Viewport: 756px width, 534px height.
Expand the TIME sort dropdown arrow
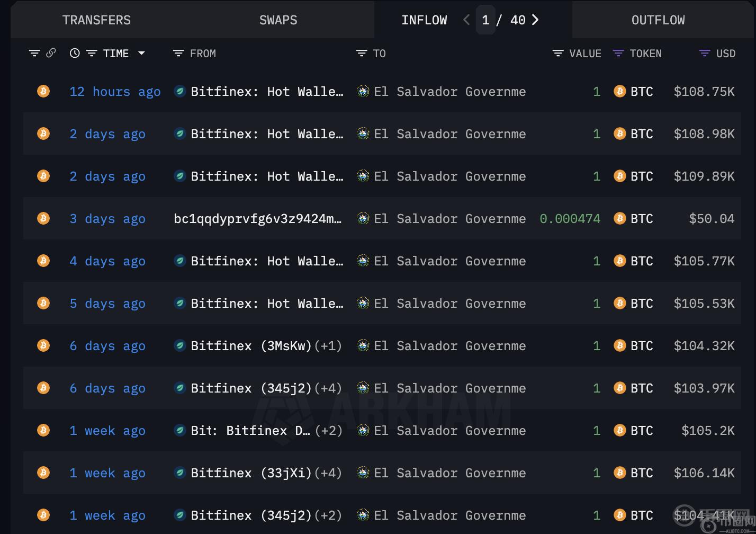141,53
